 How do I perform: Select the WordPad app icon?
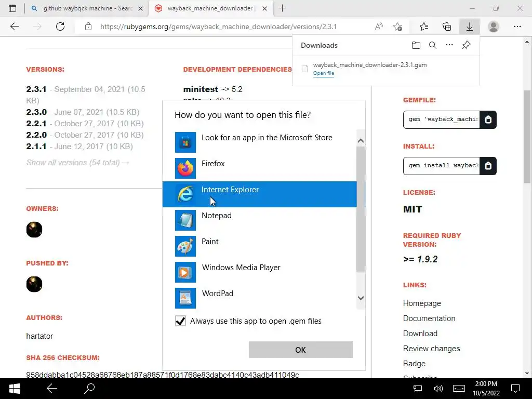point(185,298)
